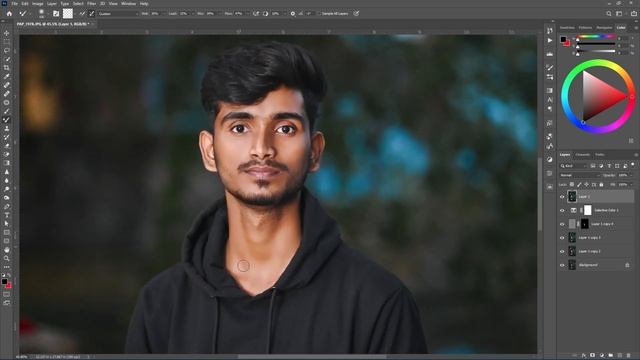Viewport: 640px width, 360px height.
Task: Hide the Selective Color 1 layer
Action: point(562,210)
